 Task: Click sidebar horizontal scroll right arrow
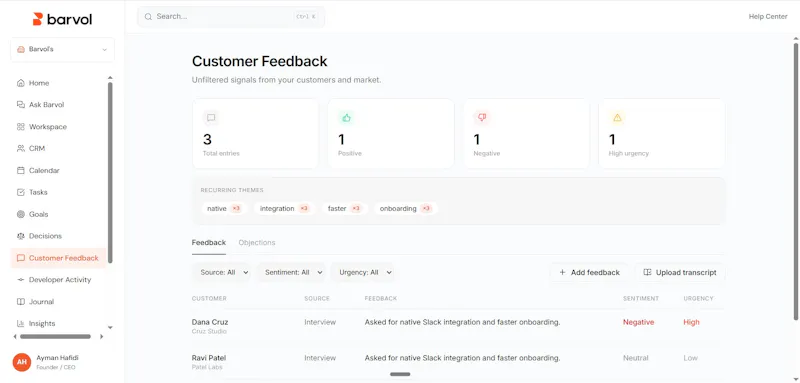102,337
